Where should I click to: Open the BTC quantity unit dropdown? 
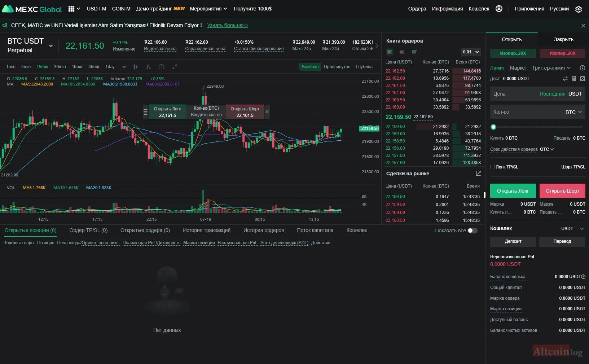click(573, 112)
